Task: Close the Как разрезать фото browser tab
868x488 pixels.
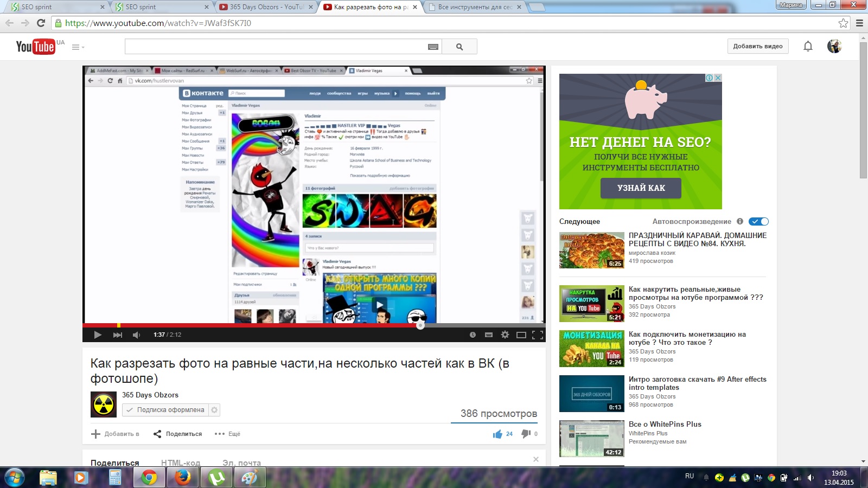Action: [x=415, y=7]
